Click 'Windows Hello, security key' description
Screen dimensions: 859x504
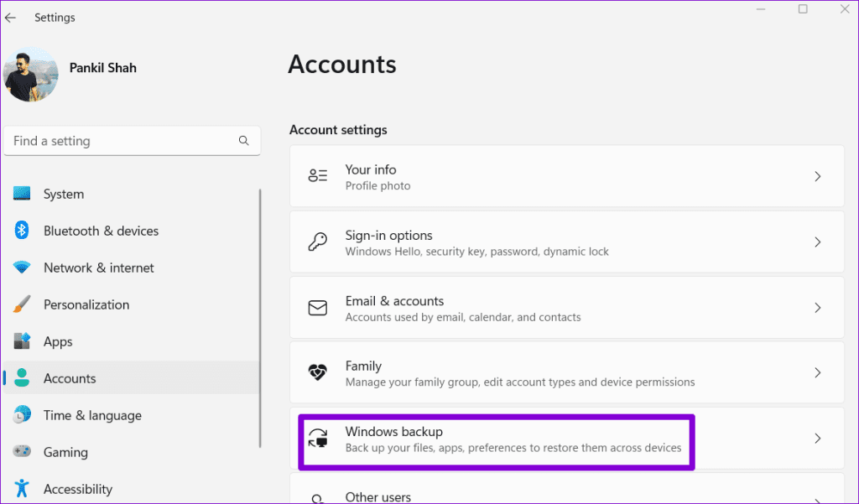[x=477, y=252]
